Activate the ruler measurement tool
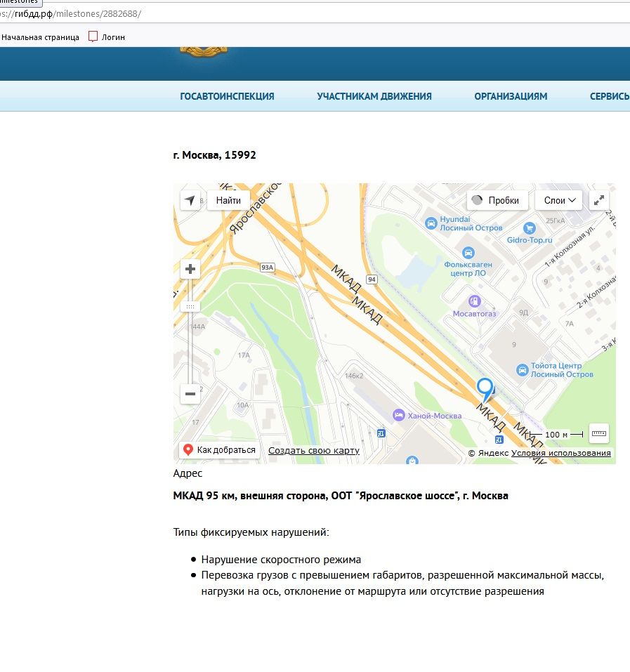 [x=598, y=433]
